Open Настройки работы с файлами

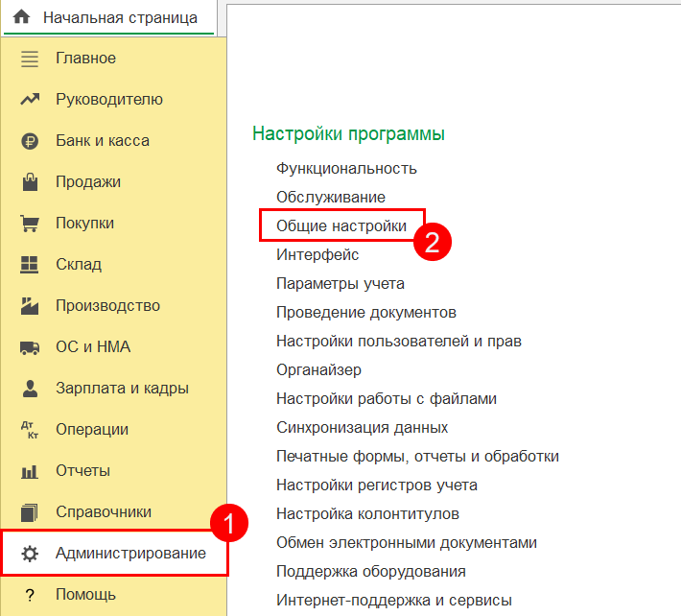point(387,399)
